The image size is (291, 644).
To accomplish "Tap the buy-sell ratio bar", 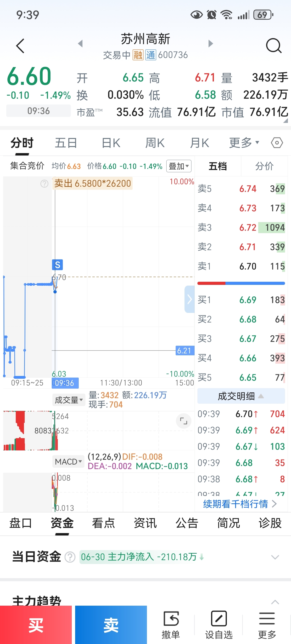I will [x=241, y=283].
